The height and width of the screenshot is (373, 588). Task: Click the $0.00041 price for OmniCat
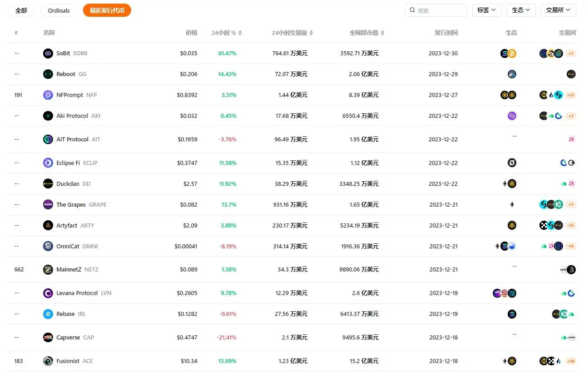pyautogui.click(x=186, y=247)
